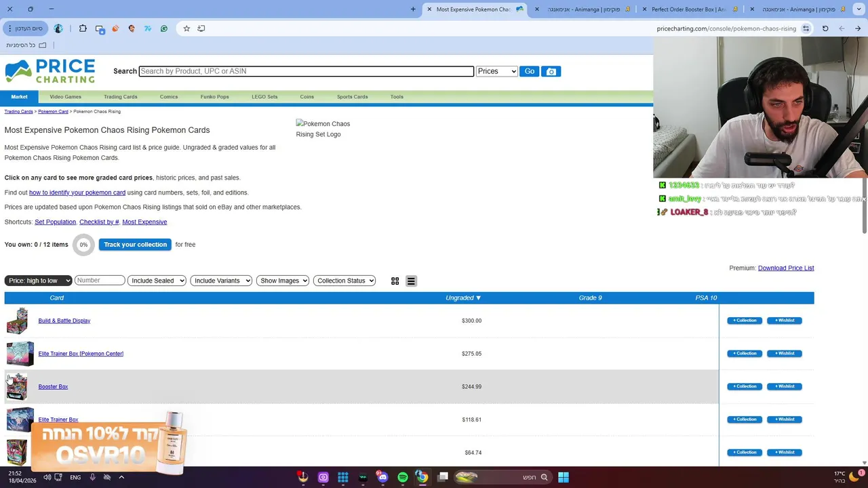Open the Price: high to low sort dropdown

[38, 281]
